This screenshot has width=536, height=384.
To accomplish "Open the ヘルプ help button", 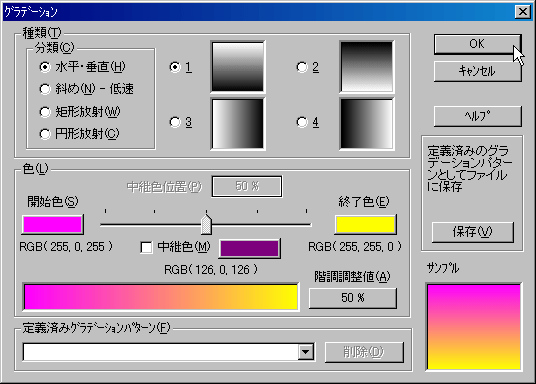I will click(478, 116).
